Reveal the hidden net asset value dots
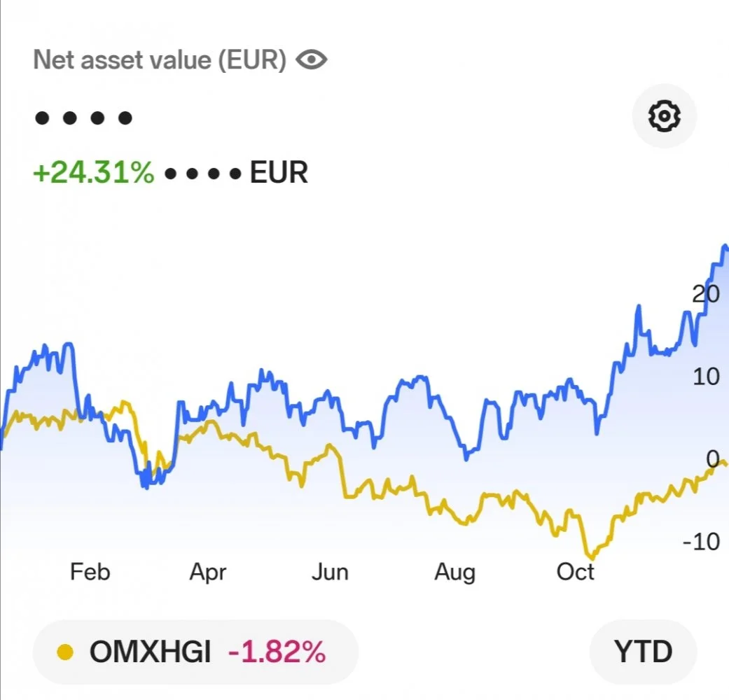This screenshot has height=700, width=729. (83, 118)
